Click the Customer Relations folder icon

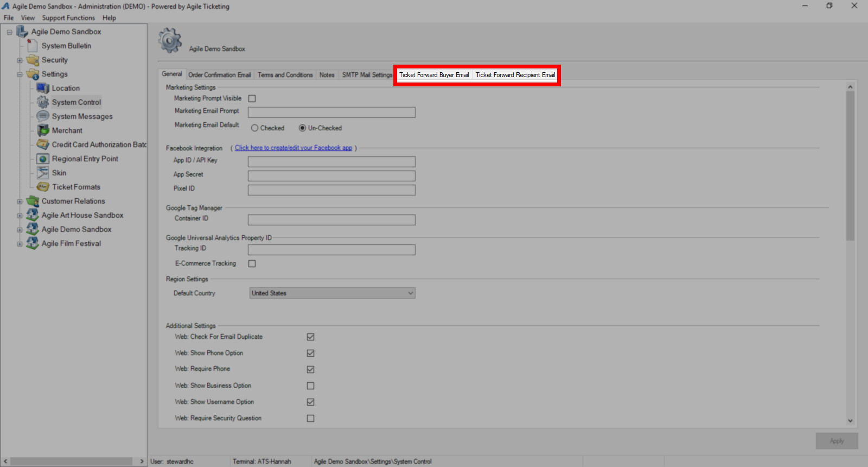tap(33, 201)
